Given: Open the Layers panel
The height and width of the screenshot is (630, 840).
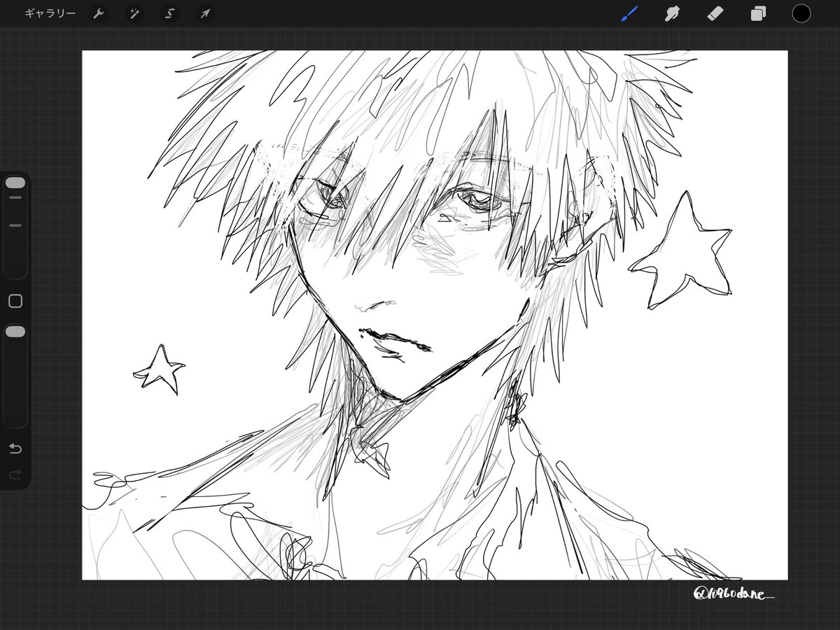Looking at the screenshot, I should [757, 13].
